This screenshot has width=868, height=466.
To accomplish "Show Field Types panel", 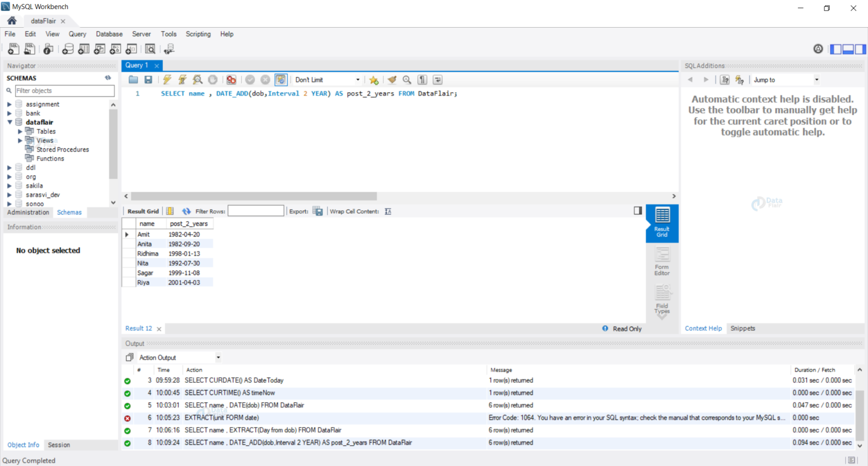I will coord(662,299).
